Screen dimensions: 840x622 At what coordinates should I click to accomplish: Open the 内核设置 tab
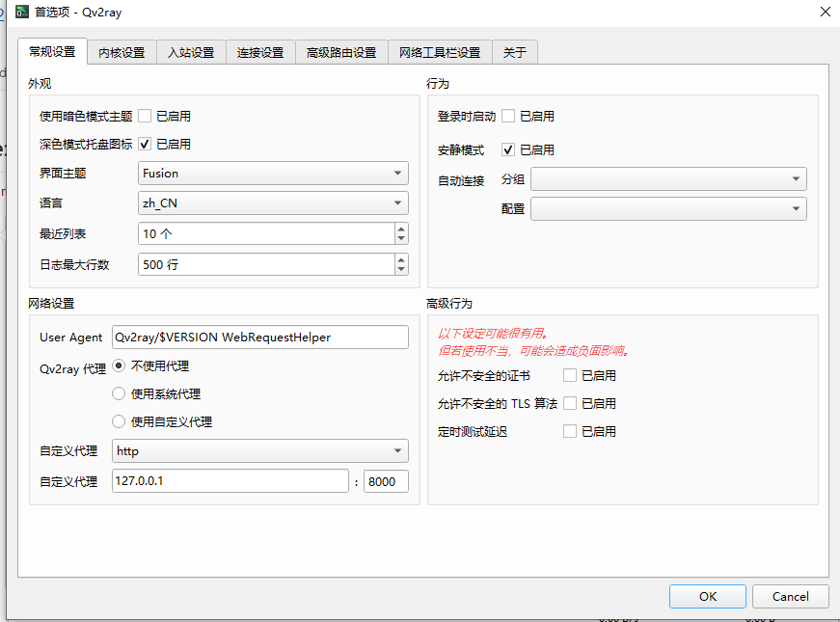click(x=122, y=52)
